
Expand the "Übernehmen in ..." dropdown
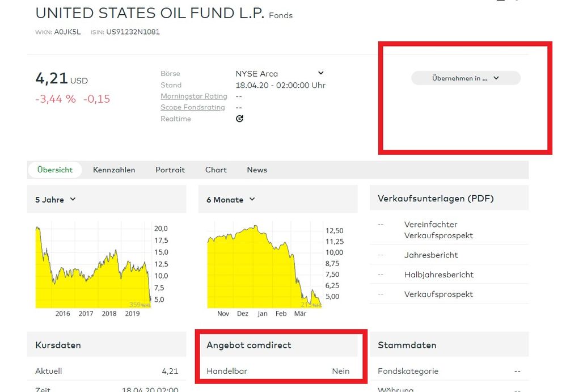click(x=465, y=78)
